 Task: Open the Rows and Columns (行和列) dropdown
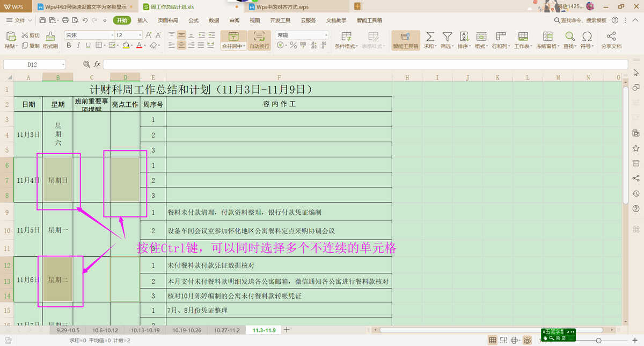500,46
